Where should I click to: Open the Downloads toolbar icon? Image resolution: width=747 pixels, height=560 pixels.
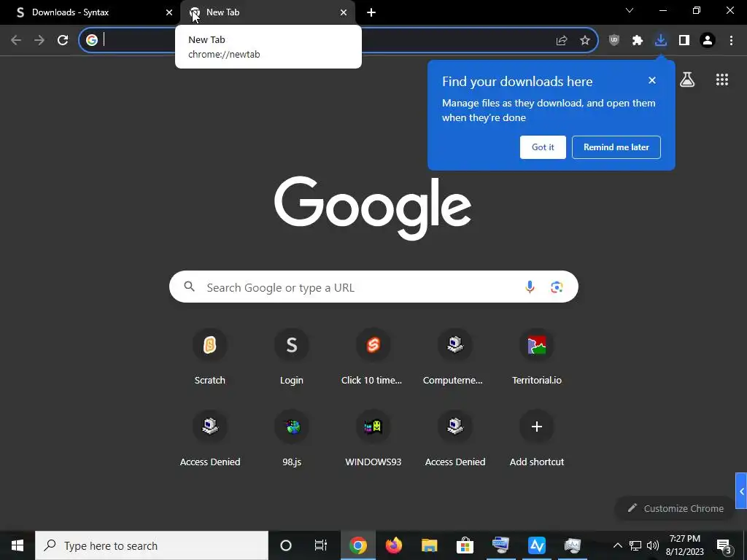point(661,40)
